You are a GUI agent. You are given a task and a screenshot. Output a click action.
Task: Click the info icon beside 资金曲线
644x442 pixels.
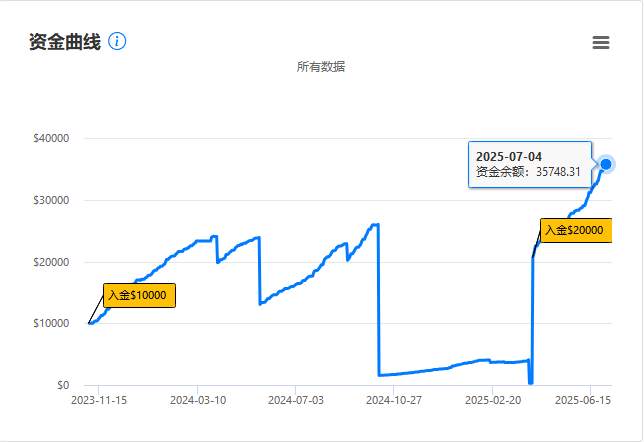(x=117, y=41)
